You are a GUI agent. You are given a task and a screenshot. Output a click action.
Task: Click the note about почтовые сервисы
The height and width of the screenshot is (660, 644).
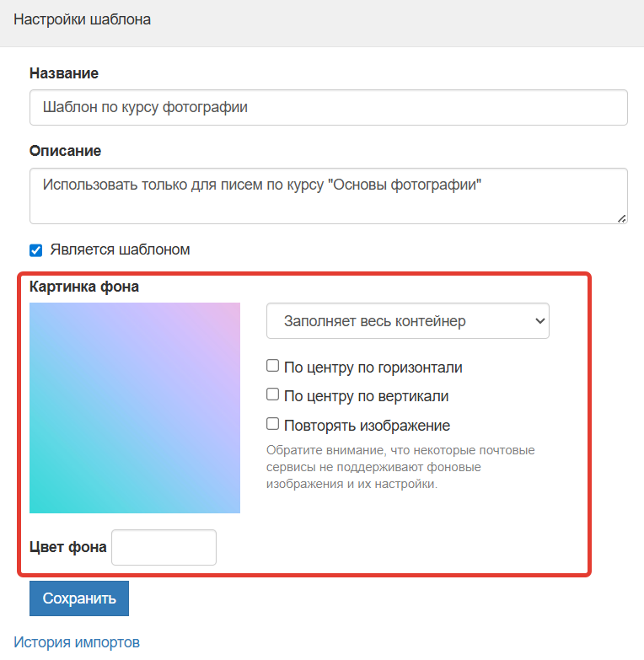[x=400, y=467]
